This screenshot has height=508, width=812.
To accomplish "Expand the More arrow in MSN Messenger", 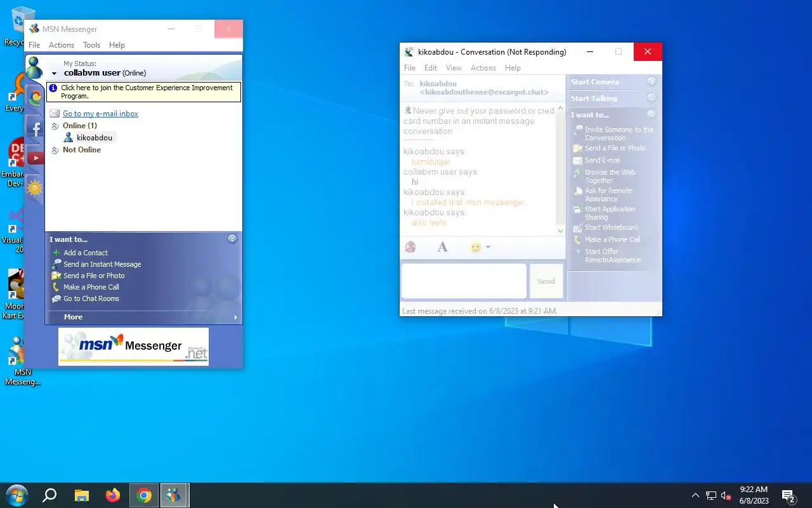I will [x=235, y=317].
